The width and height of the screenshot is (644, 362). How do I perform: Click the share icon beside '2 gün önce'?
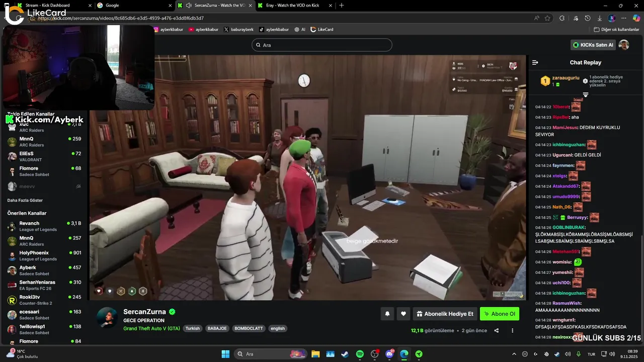497,330
